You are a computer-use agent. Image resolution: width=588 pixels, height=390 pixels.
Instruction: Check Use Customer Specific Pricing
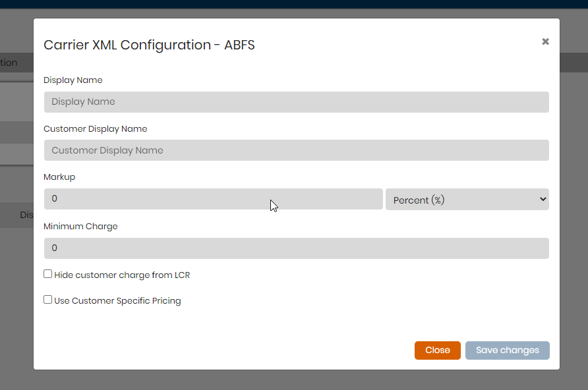47,300
